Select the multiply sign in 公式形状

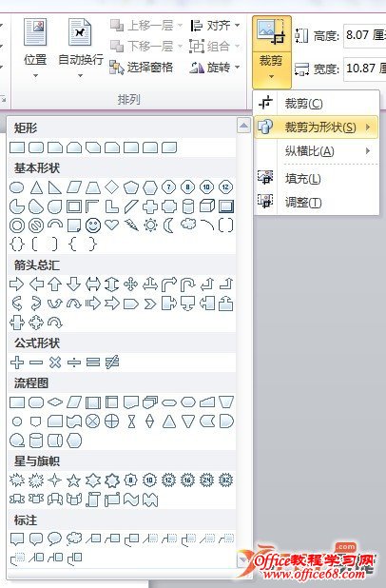coord(55,363)
